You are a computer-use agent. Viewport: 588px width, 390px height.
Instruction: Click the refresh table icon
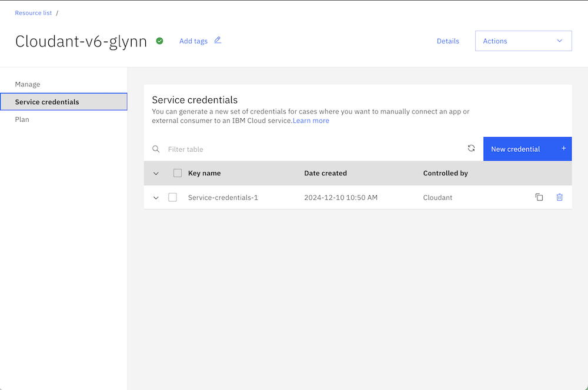472,148
